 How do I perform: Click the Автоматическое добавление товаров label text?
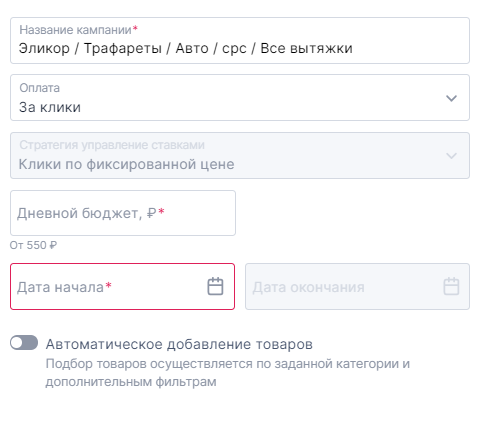click(x=179, y=344)
